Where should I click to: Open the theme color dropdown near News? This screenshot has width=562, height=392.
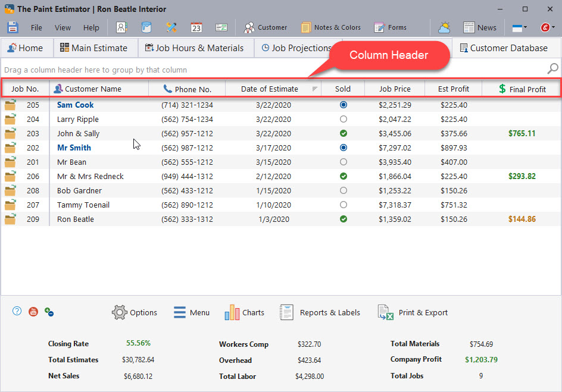tap(518, 27)
